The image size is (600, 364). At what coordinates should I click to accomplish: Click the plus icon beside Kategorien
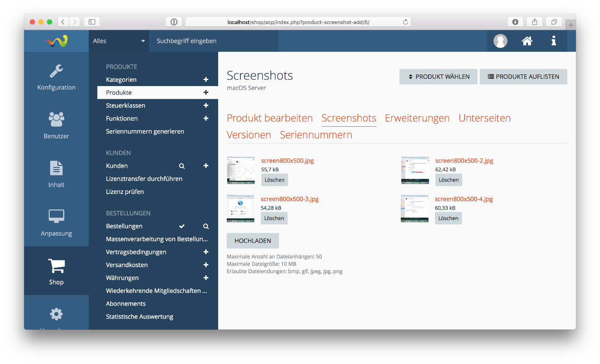coord(206,80)
